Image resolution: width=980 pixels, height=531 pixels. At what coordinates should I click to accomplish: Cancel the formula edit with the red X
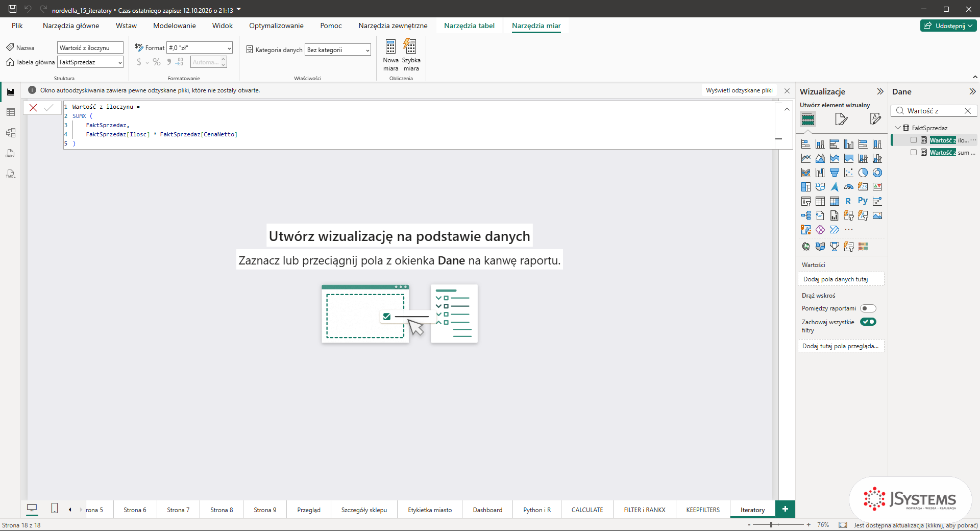[33, 108]
